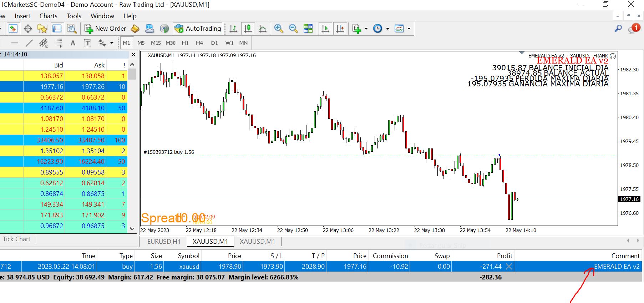Screen dimensions: 644x303
Task: Toggle the chart Auto Scroll button
Action: pos(325,29)
